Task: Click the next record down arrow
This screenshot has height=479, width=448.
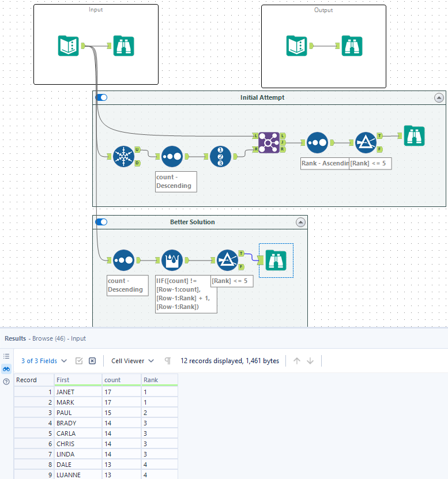Action: 310,361
